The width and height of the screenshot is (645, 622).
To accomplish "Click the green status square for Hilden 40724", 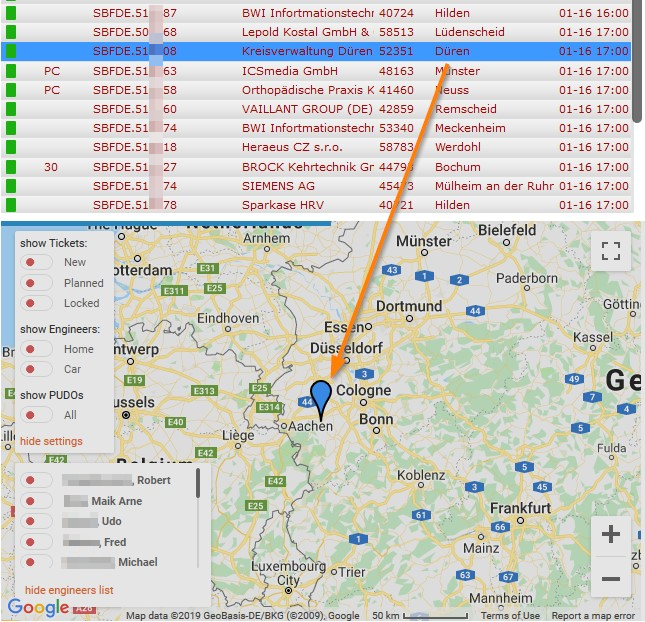I will point(11,13).
